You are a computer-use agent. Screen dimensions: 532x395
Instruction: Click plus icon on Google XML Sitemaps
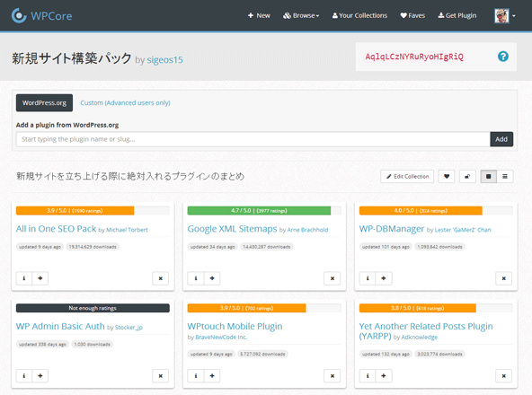coord(212,278)
